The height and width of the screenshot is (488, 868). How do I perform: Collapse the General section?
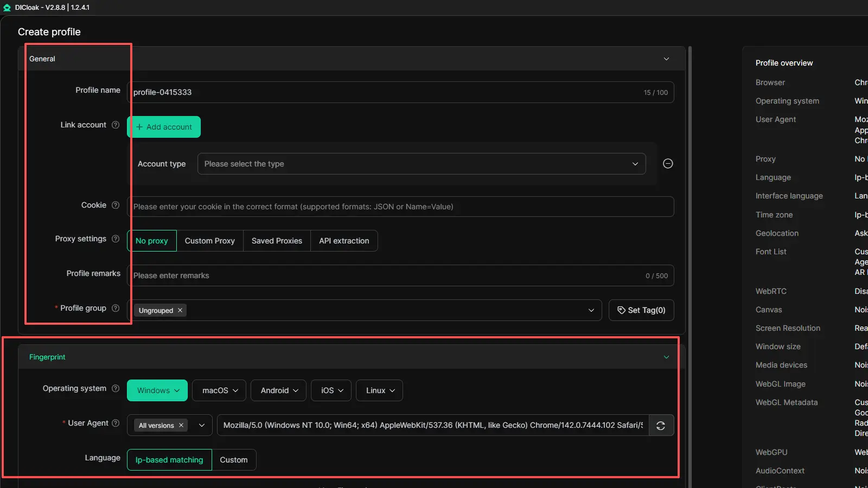666,59
